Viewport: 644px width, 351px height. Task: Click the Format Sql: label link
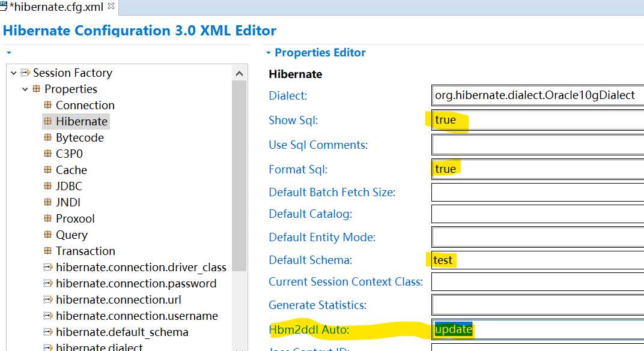(298, 169)
